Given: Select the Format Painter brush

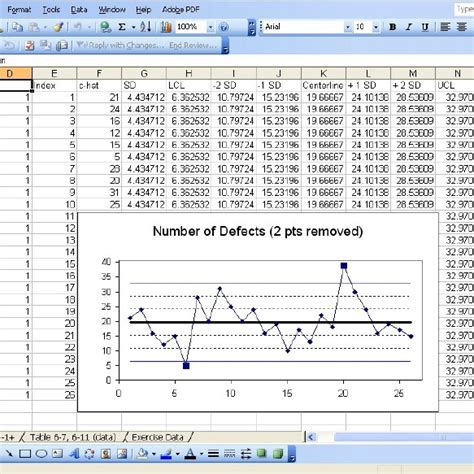Looking at the screenshot, I should [58, 27].
